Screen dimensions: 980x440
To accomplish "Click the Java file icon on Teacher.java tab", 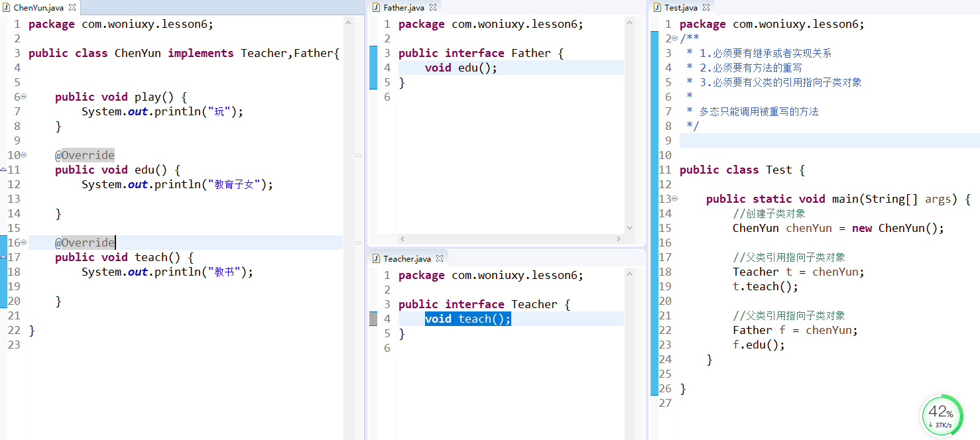I will [x=377, y=258].
